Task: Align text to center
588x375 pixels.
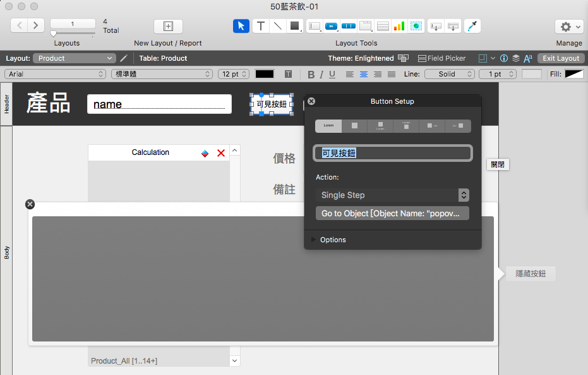Action: click(364, 75)
